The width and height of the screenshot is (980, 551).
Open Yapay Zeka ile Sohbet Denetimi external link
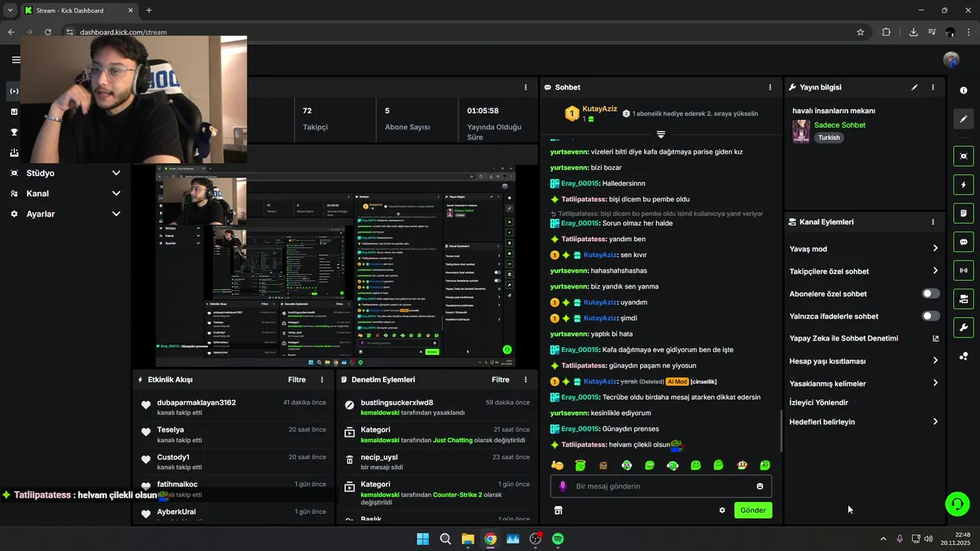[x=936, y=338]
